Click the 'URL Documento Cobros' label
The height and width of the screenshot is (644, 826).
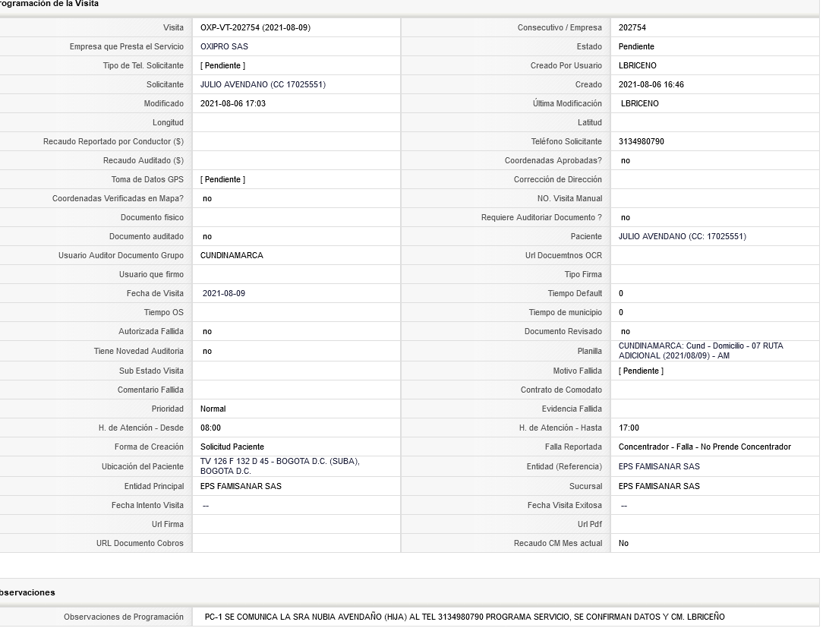point(140,543)
